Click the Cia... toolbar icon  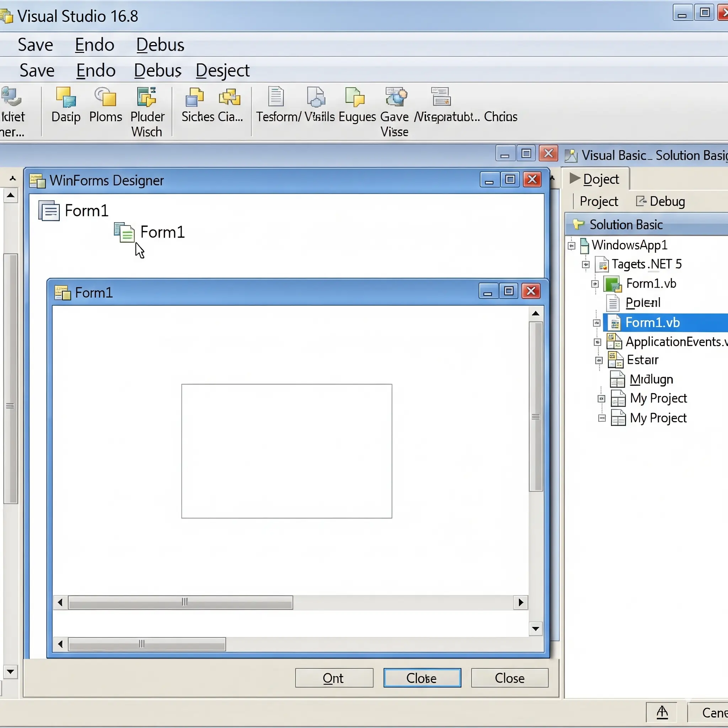230,97
